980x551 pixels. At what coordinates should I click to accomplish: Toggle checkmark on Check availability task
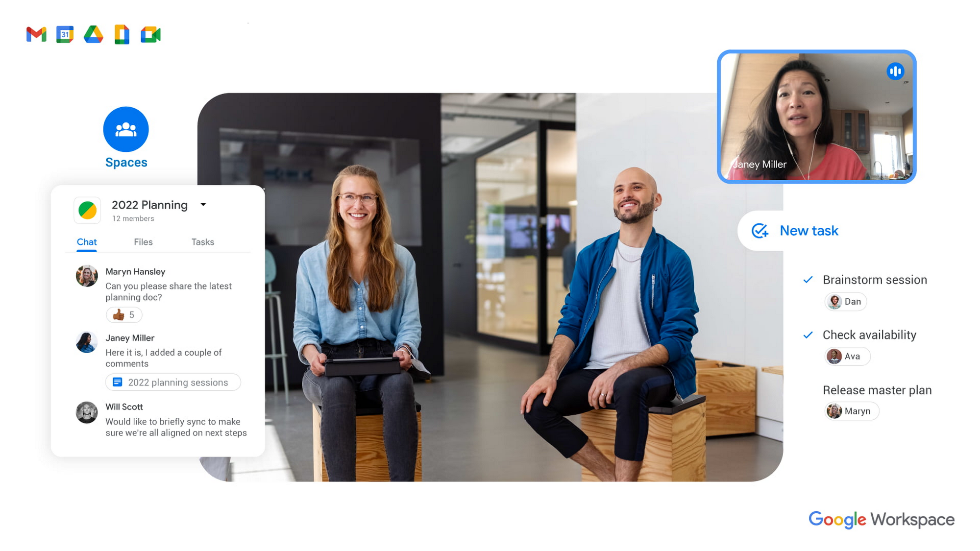pyautogui.click(x=808, y=335)
